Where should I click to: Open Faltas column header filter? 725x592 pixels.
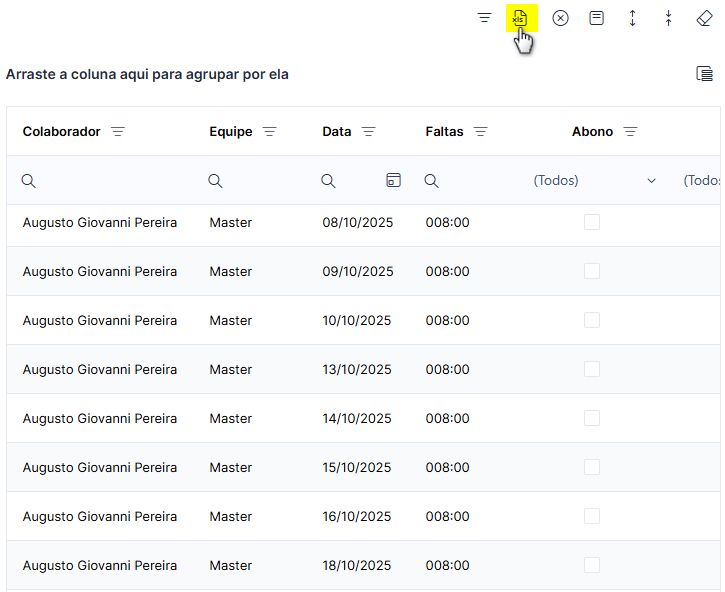click(480, 132)
